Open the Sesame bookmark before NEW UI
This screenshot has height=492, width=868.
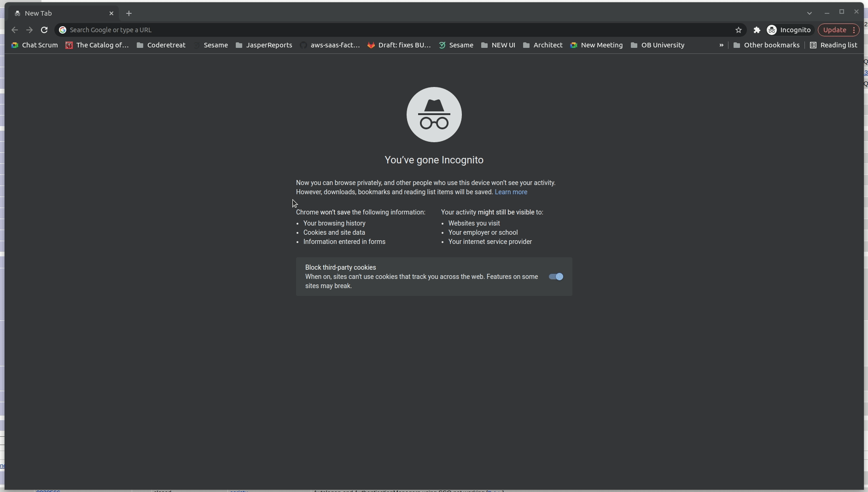pos(456,45)
